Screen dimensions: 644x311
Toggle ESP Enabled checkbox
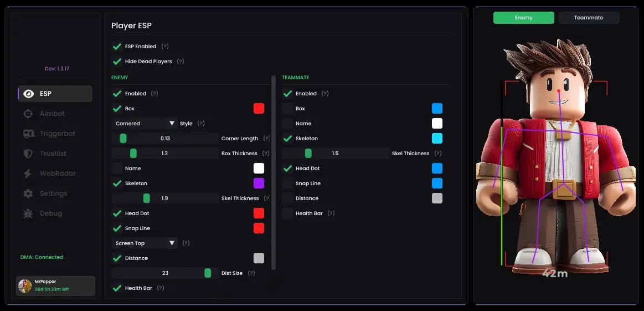coord(117,47)
